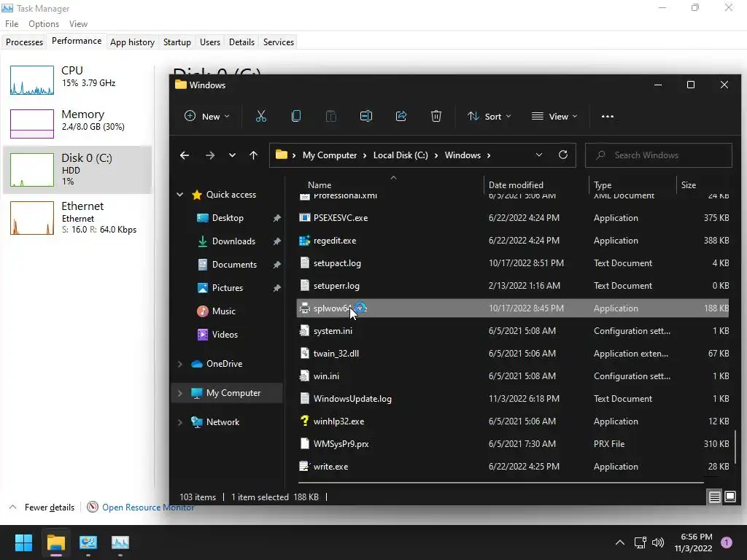Open clock and date on taskbar
The image size is (747, 560).
(x=693, y=542)
